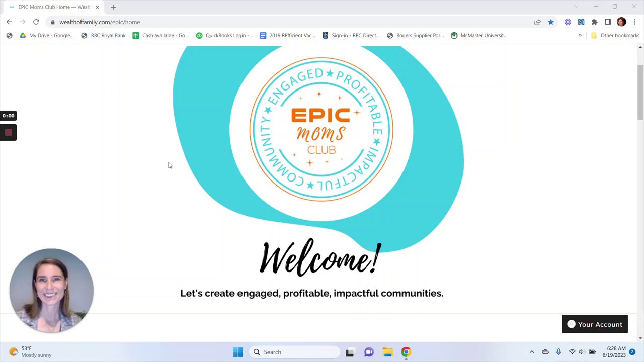Toggle the bookmark star for this page
Image resolution: width=644 pixels, height=362 pixels.
551,22
